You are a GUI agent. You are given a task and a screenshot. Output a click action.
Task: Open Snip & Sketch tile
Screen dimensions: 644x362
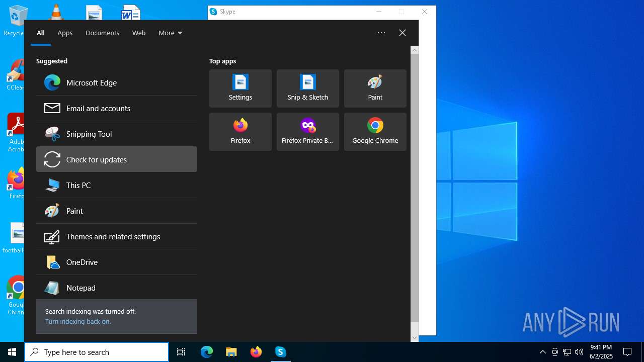pos(308,88)
